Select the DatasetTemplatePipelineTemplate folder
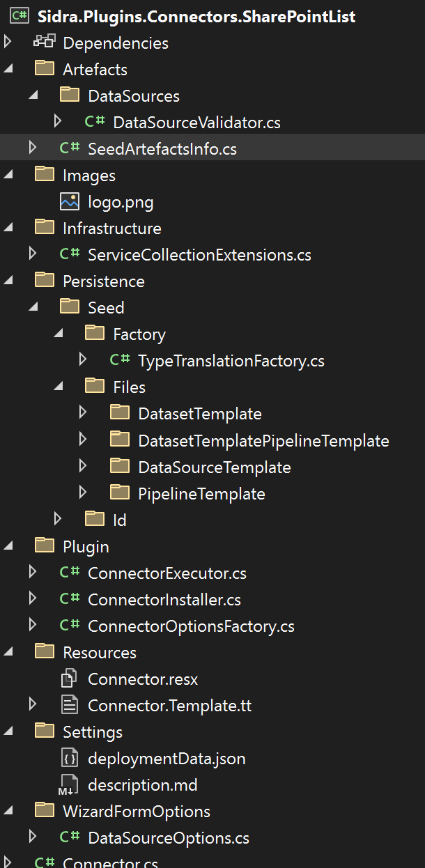The image size is (425, 868). 263,440
